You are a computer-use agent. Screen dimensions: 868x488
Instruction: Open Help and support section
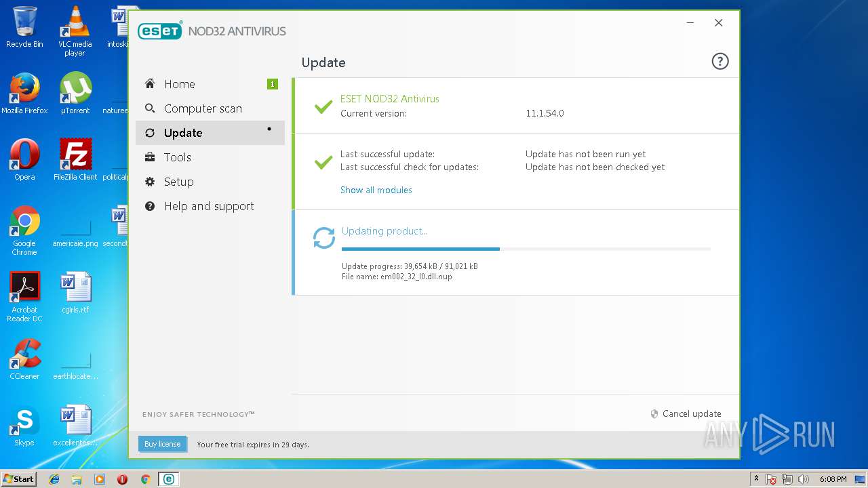tap(210, 206)
